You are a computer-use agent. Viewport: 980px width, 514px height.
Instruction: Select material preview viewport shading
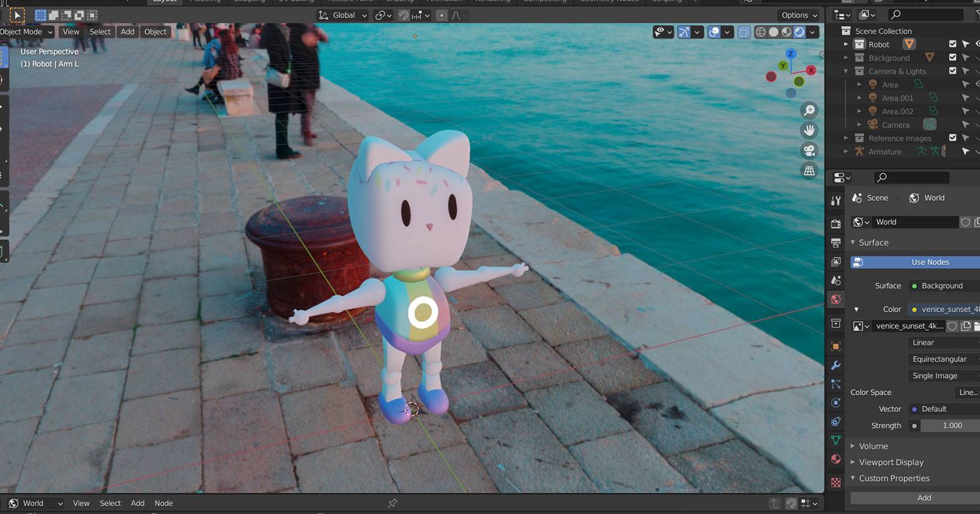[786, 32]
